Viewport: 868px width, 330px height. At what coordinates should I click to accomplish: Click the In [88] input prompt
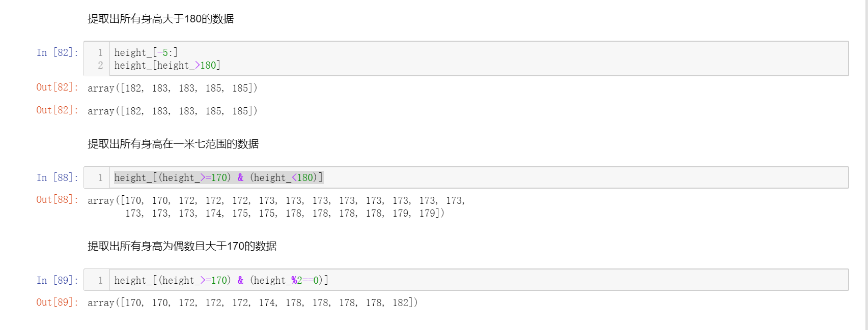coord(57,177)
